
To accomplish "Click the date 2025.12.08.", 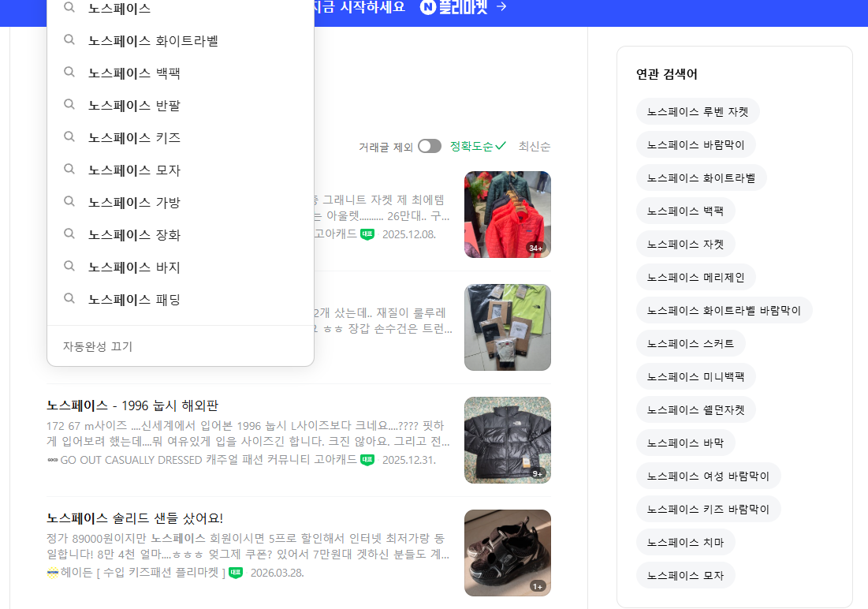I will 409,234.
